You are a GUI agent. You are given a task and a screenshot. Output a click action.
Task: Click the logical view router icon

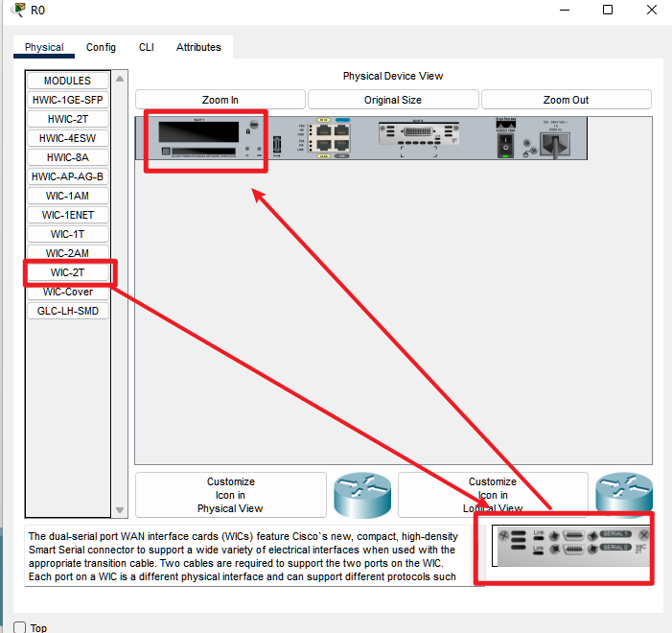click(x=624, y=493)
